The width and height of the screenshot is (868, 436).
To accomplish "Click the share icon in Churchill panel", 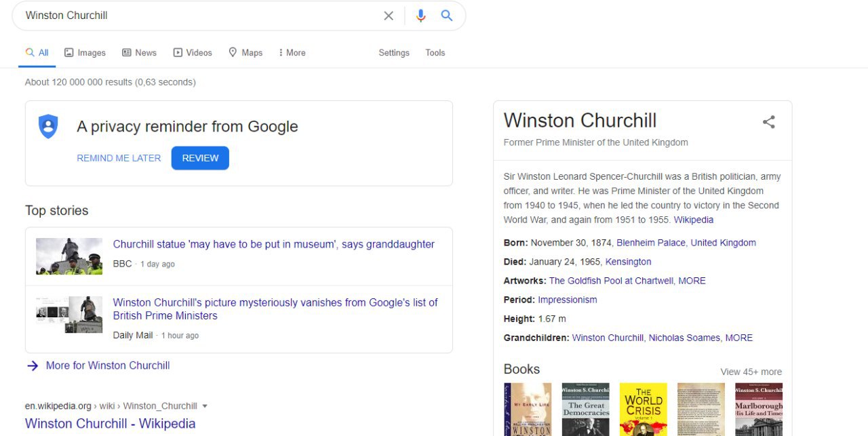I will (x=768, y=122).
